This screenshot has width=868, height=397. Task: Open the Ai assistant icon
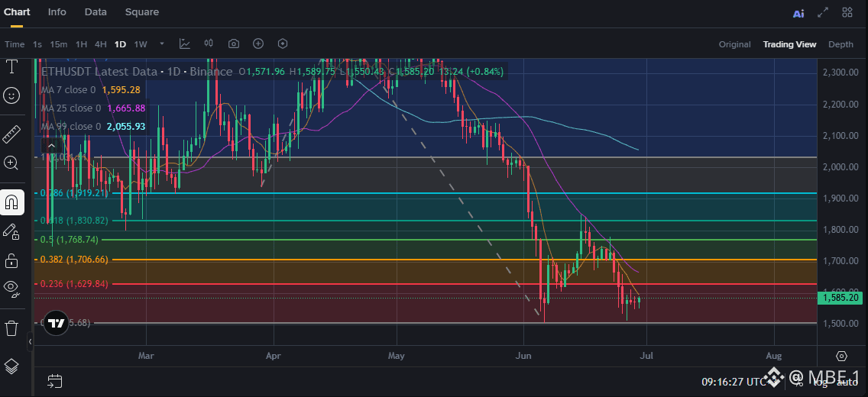pyautogui.click(x=798, y=13)
